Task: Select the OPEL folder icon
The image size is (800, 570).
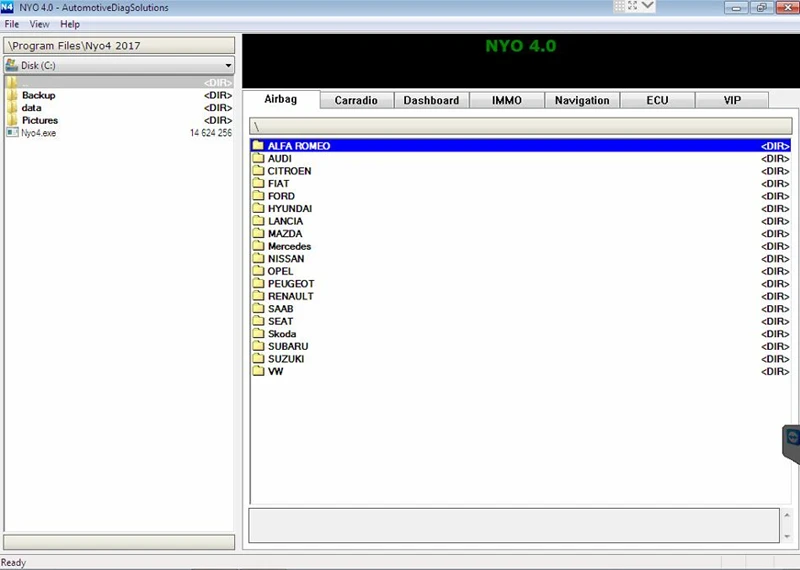Action: tap(258, 270)
